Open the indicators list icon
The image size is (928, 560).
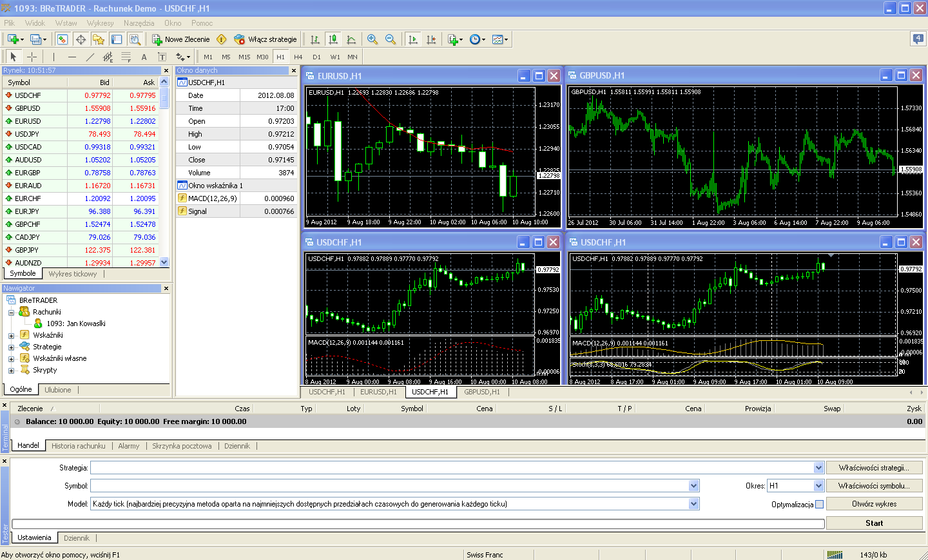coord(454,39)
